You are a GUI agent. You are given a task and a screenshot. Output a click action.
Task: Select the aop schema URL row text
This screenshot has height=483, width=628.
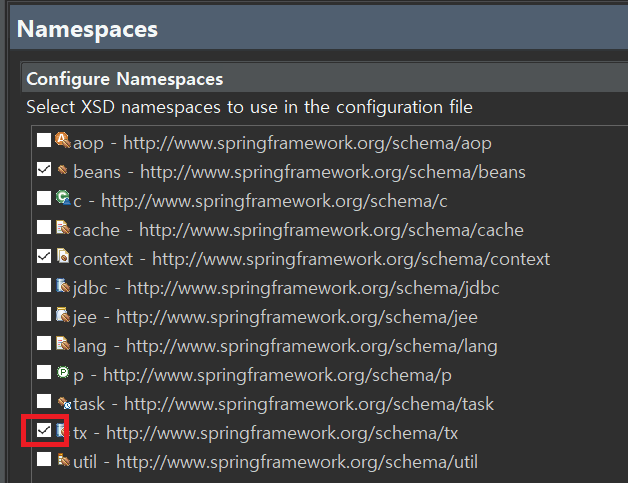coord(282,143)
